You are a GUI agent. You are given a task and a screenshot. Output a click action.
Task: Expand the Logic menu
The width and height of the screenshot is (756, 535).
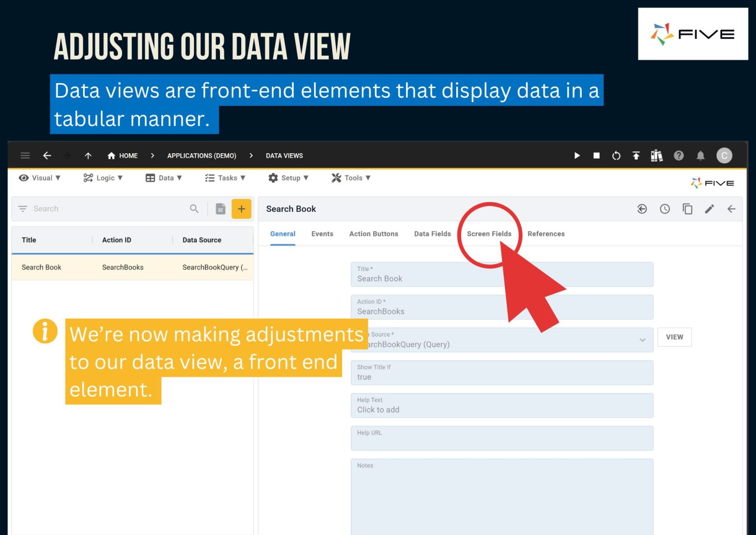tap(103, 178)
